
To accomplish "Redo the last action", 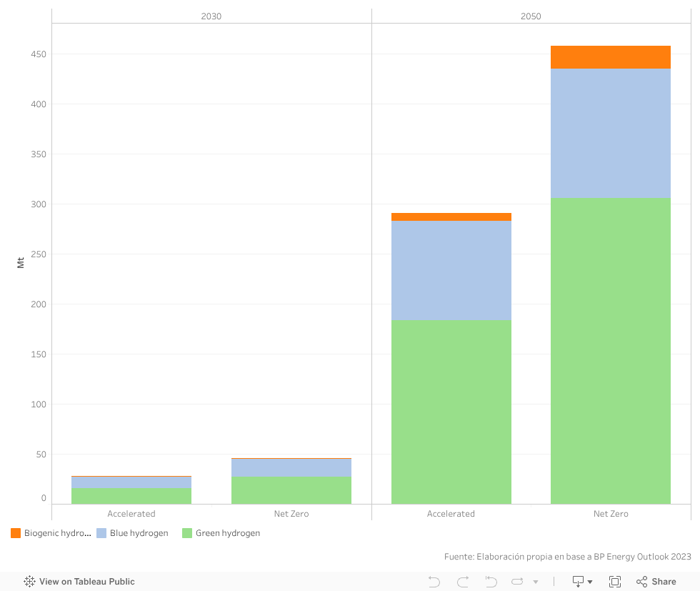I will (x=463, y=581).
